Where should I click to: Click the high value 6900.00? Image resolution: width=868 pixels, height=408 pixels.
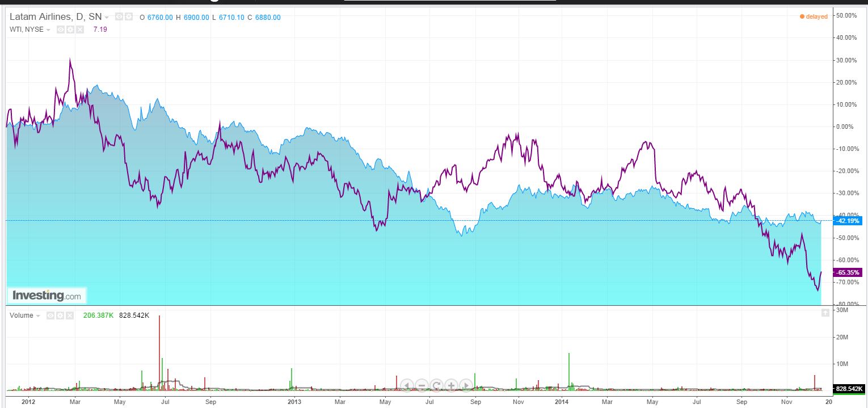coord(196,18)
